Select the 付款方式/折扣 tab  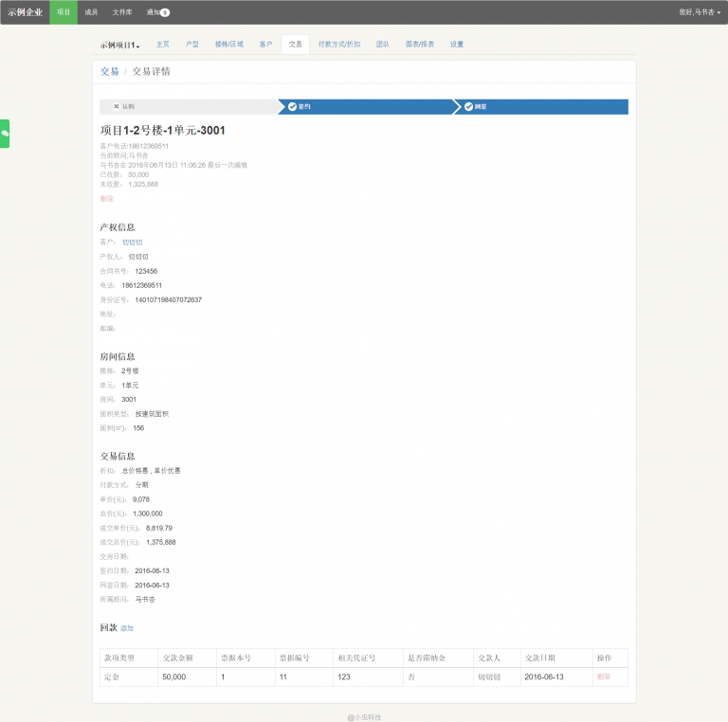(x=339, y=45)
